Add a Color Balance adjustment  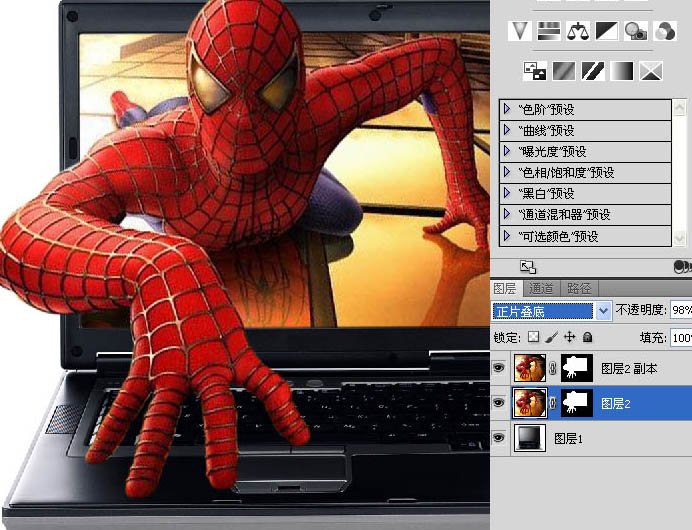click(x=577, y=31)
